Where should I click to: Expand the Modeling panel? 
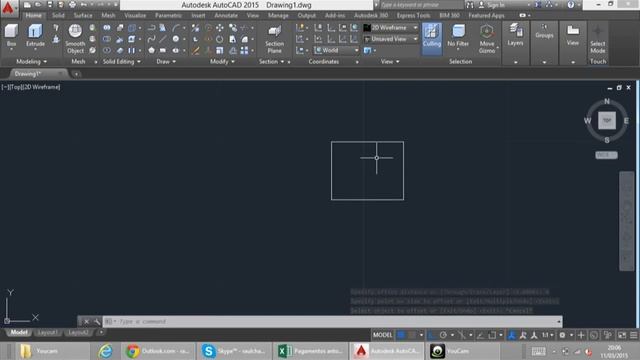tap(31, 62)
